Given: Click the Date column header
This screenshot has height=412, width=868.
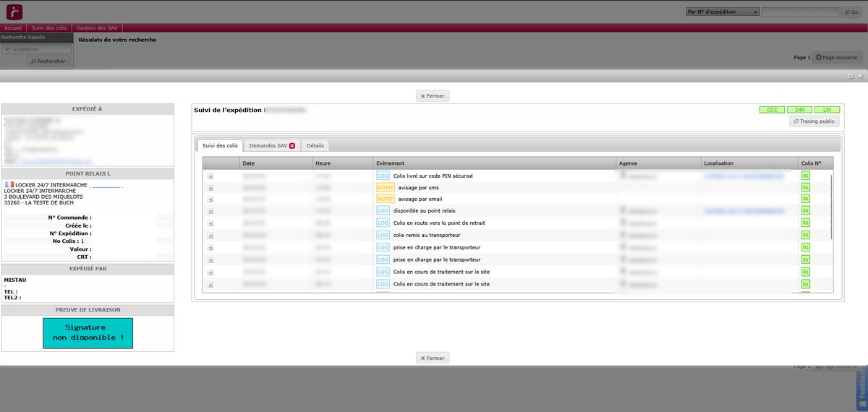Looking at the screenshot, I should point(276,163).
